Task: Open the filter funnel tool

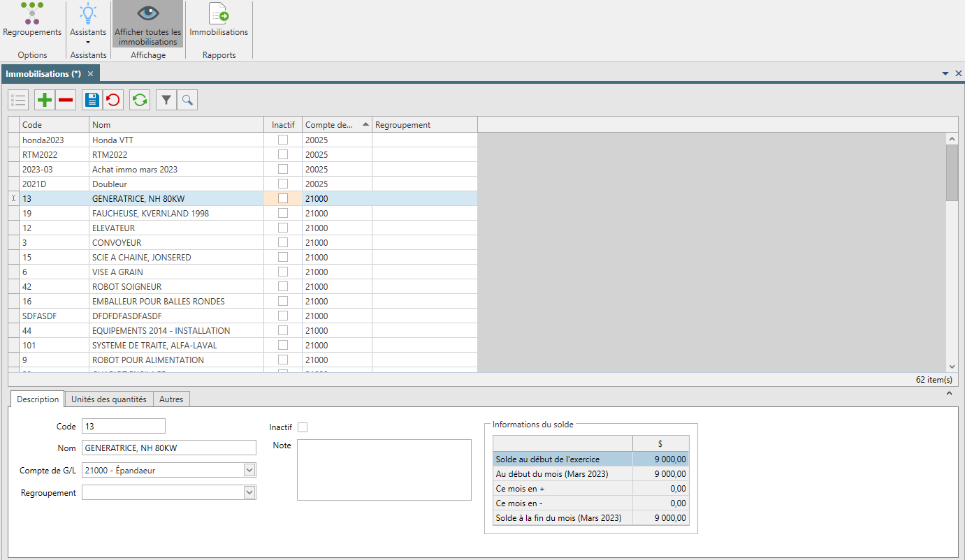Action: point(166,101)
